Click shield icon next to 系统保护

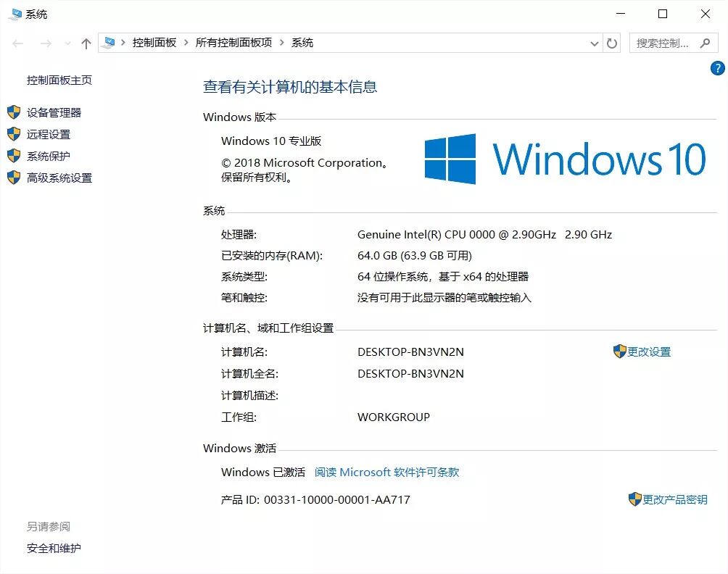14,156
